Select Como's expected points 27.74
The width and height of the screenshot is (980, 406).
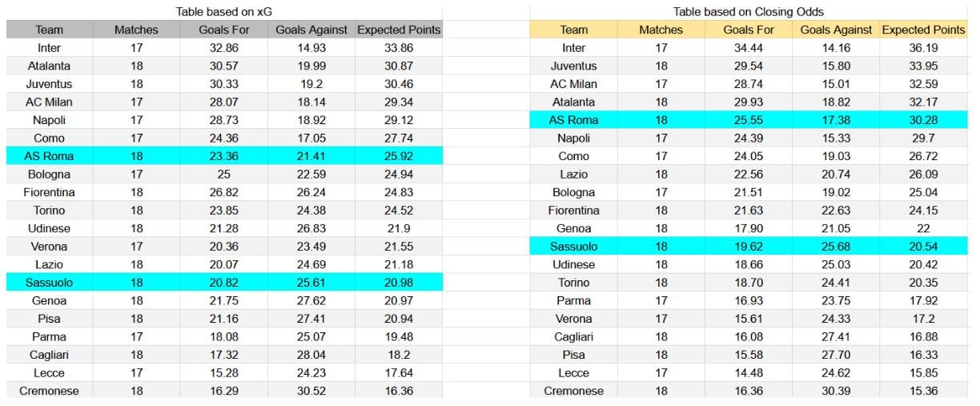click(398, 138)
